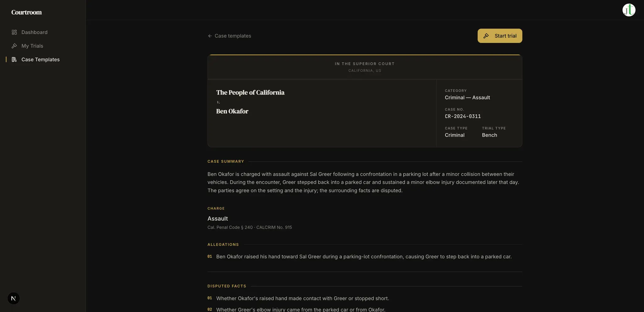Click the California, US jurisdiction text
The width and height of the screenshot is (644, 312).
[365, 71]
